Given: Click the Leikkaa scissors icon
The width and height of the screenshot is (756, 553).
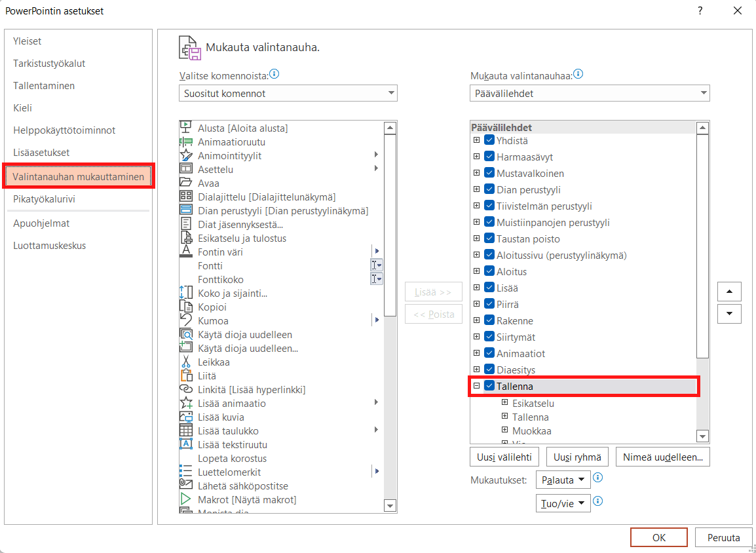Looking at the screenshot, I should pyautogui.click(x=186, y=362).
